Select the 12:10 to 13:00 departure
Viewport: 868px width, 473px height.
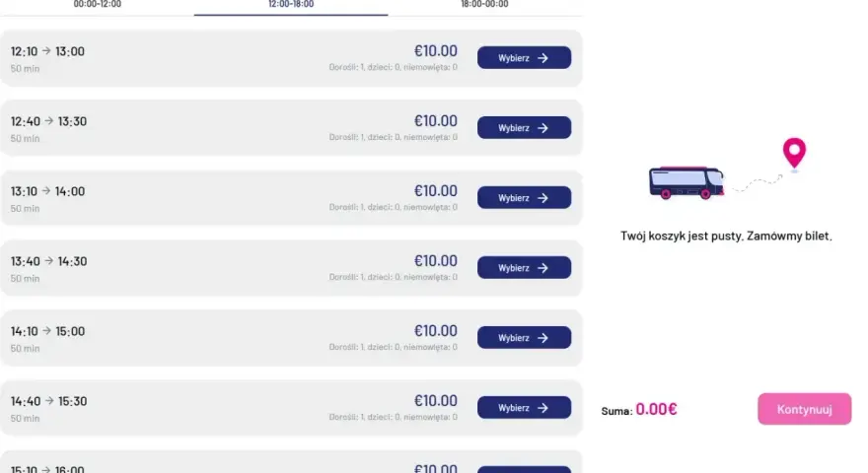pos(524,57)
